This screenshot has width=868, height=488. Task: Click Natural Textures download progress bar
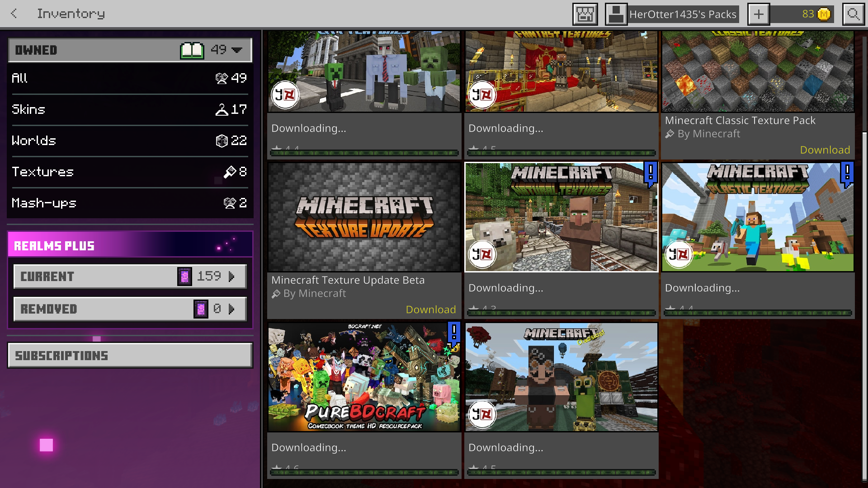pyautogui.click(x=561, y=313)
